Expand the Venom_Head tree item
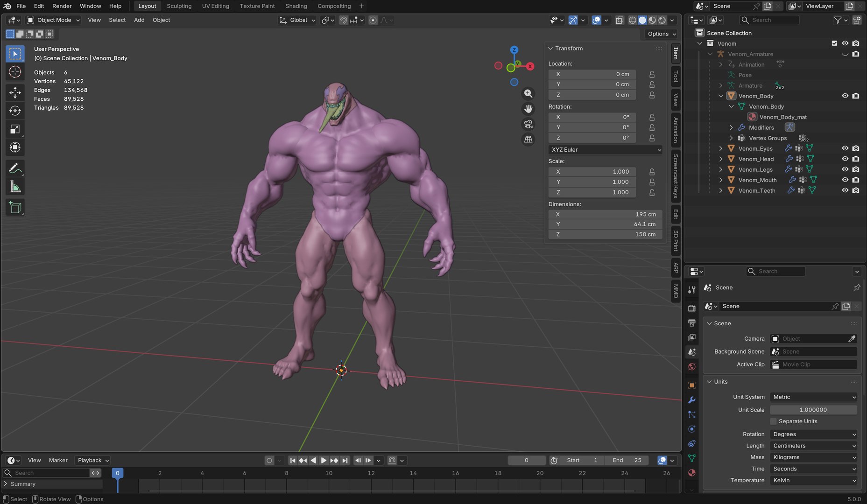 pyautogui.click(x=721, y=159)
